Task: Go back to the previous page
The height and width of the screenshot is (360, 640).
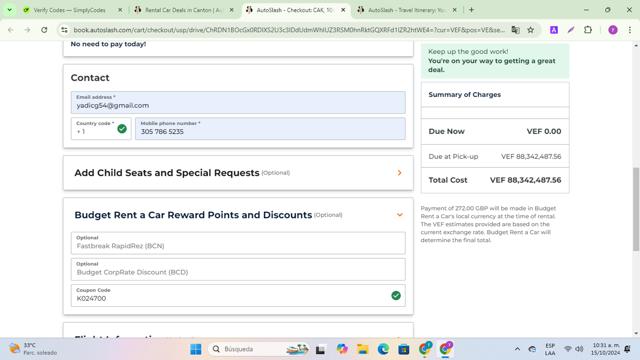Action: [11, 30]
